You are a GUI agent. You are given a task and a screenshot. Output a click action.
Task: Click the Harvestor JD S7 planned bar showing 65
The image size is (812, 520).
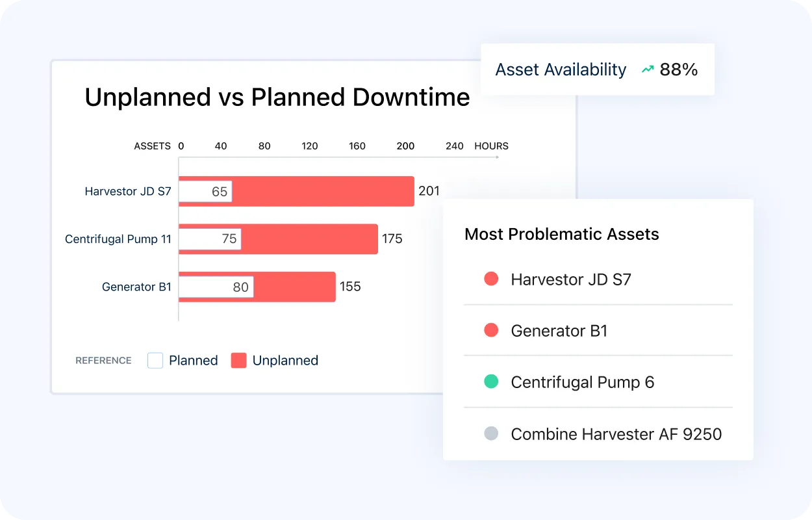(205, 191)
